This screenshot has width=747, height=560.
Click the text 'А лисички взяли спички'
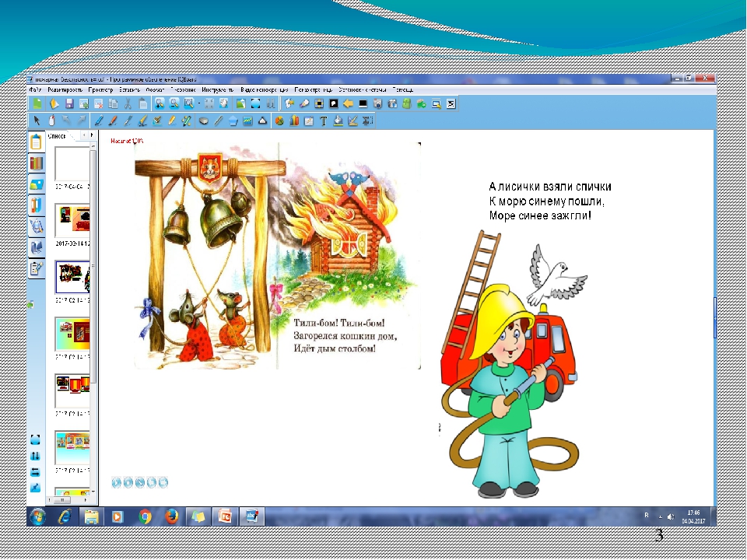coord(550,187)
